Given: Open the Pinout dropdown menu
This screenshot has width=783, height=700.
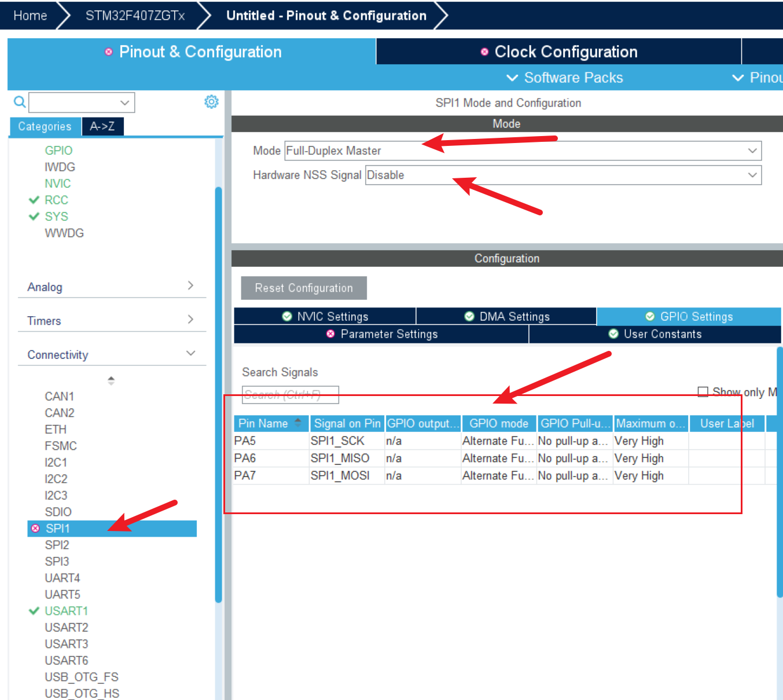Looking at the screenshot, I should pos(758,78).
